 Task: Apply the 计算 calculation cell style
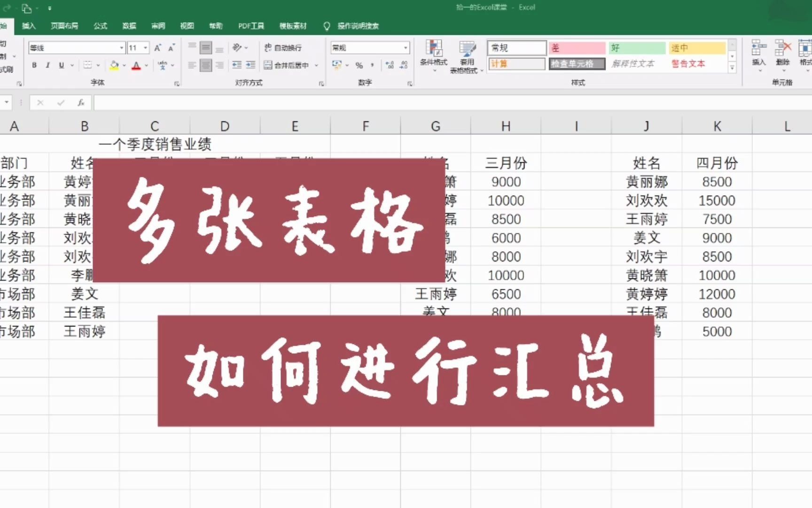[517, 63]
